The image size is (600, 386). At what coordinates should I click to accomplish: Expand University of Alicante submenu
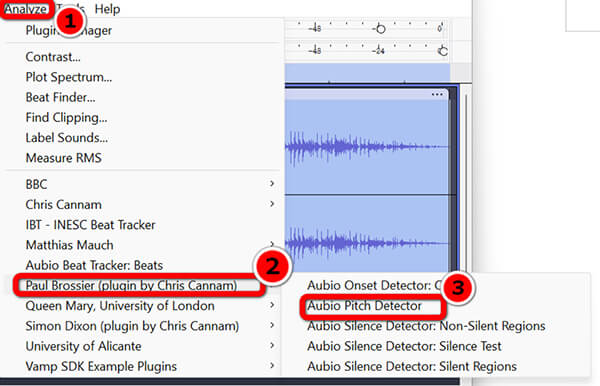[142, 347]
